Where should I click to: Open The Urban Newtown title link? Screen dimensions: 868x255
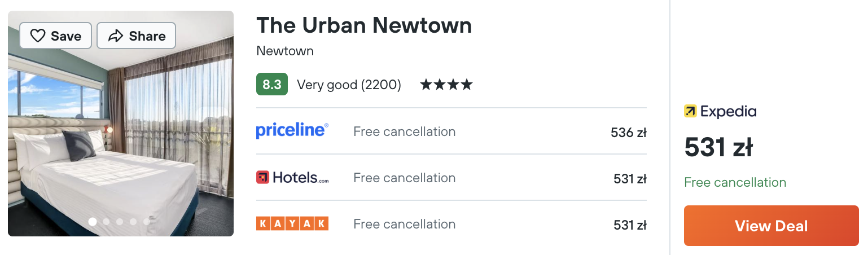364,25
